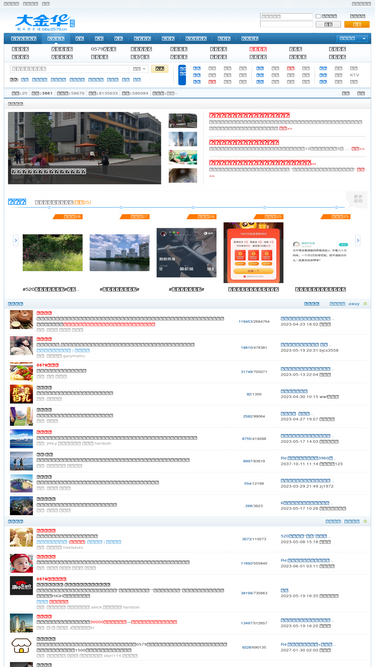Open the blue dropdown in the navigation bar
This screenshot has height=667, width=375.
pos(352,38)
